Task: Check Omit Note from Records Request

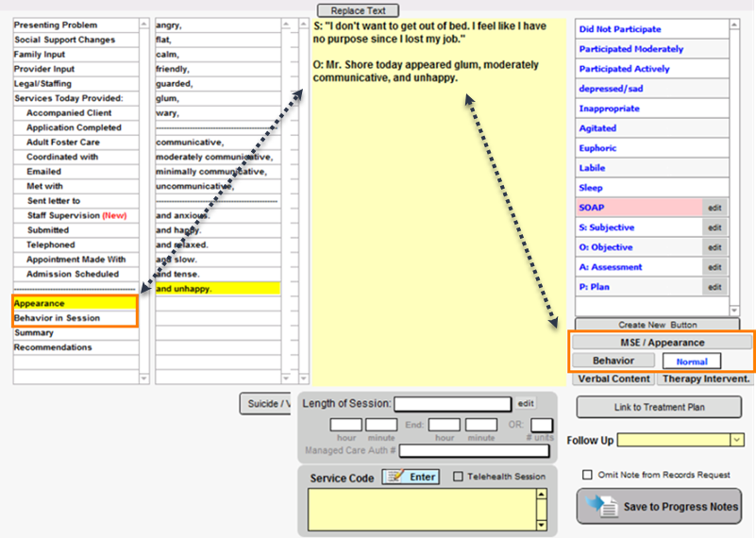Action: click(x=588, y=475)
